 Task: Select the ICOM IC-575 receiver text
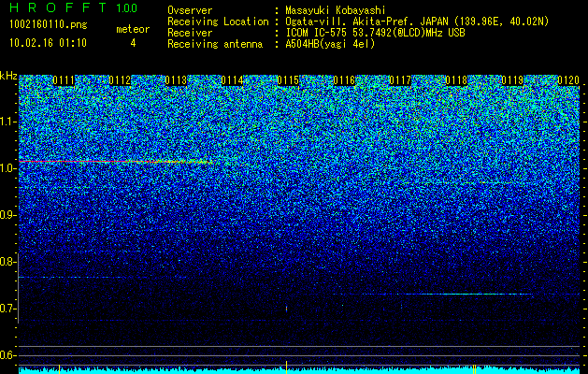[x=376, y=33]
